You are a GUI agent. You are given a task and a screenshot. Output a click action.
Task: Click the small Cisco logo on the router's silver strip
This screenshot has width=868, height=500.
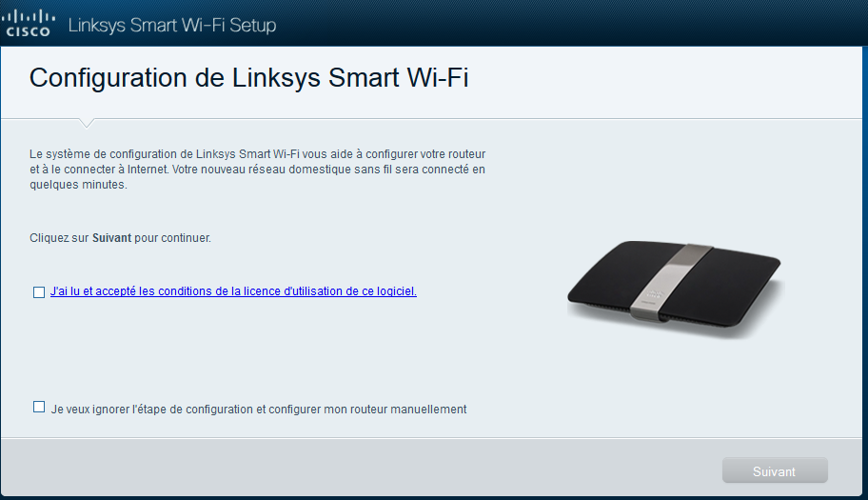(x=656, y=293)
